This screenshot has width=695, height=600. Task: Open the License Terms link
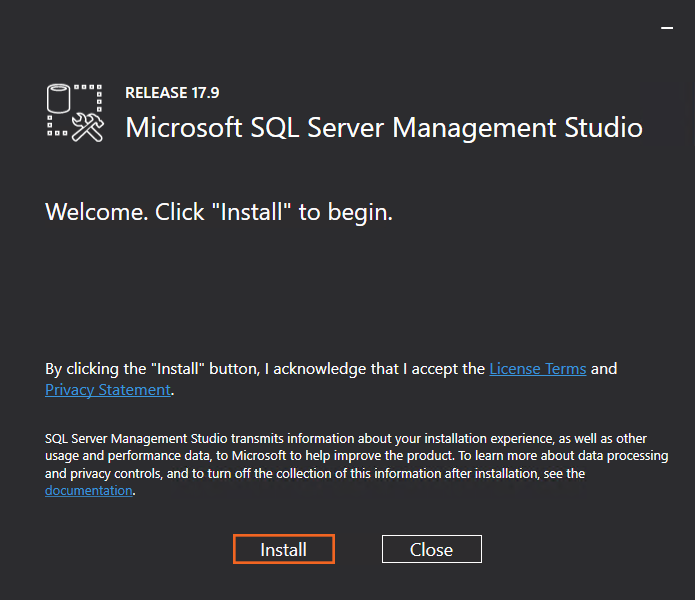[x=537, y=369]
